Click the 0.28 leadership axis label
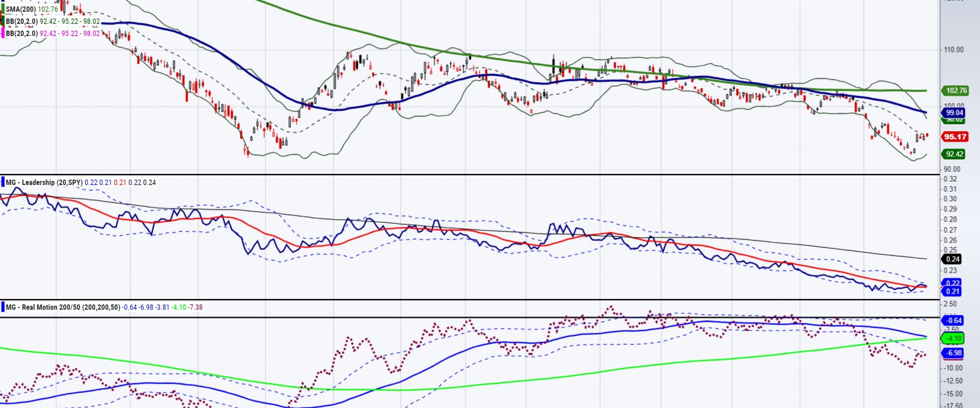 pyautogui.click(x=950, y=219)
